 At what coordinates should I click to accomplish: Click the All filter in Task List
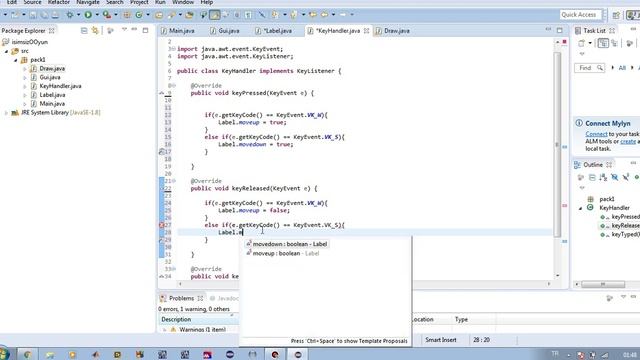coord(622,68)
